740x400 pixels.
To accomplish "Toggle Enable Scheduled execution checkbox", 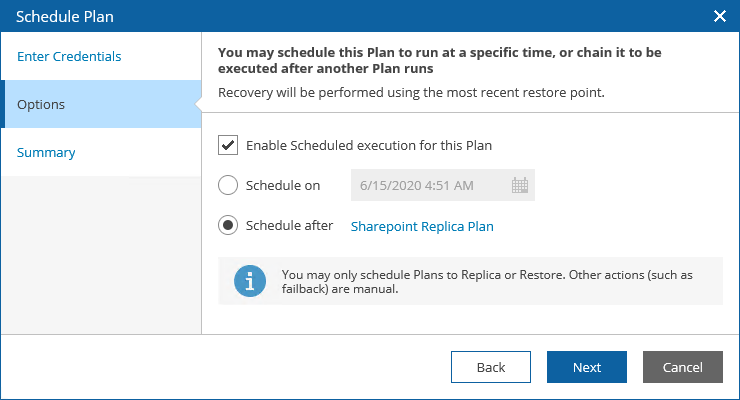I will [228, 145].
